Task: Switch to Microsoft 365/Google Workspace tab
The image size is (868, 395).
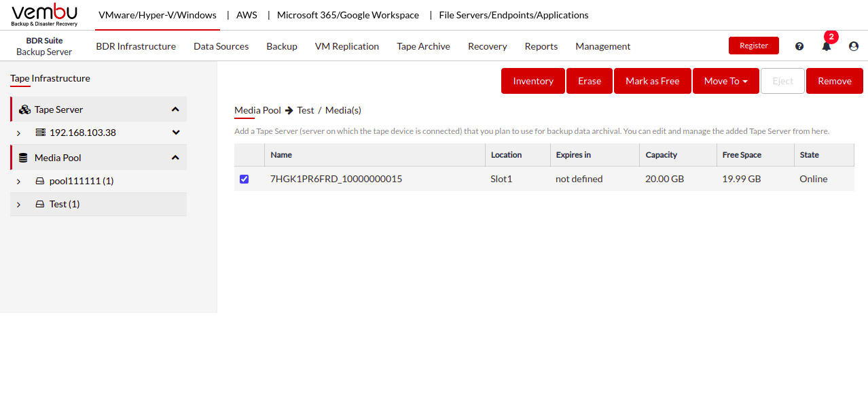Action: [348, 15]
